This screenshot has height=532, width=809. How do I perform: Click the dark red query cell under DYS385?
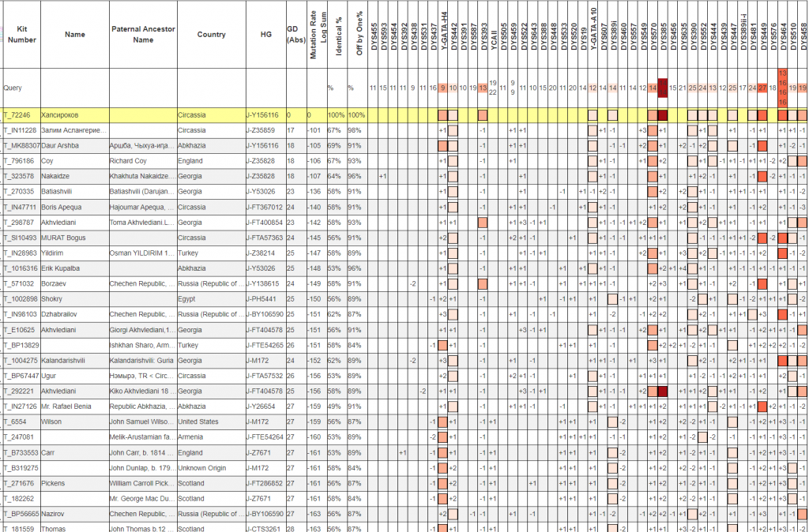(663, 88)
